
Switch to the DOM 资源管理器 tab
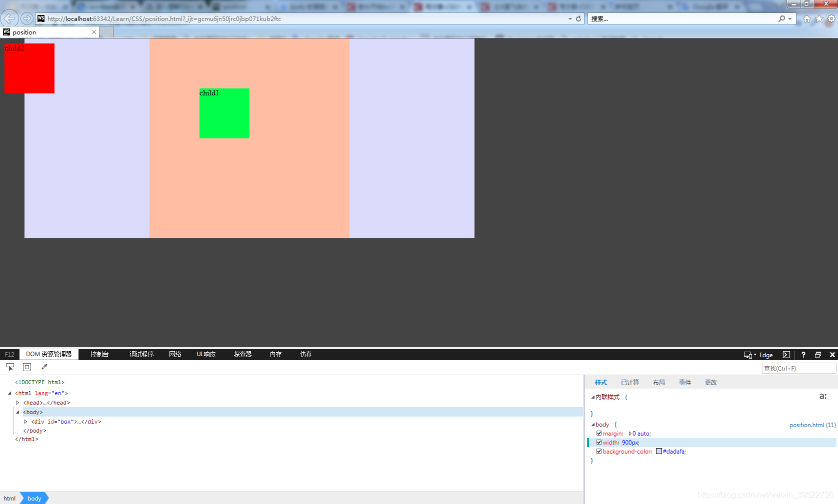pos(49,354)
